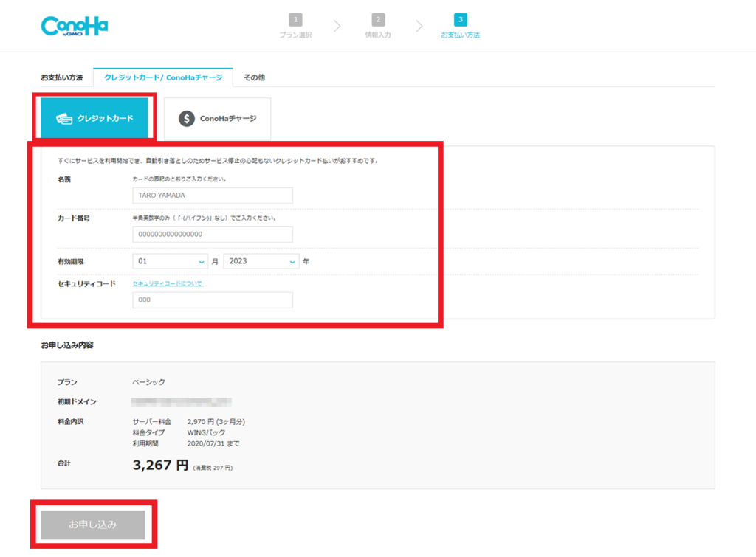Click the step 2 情報入力 number badge

tap(378, 20)
